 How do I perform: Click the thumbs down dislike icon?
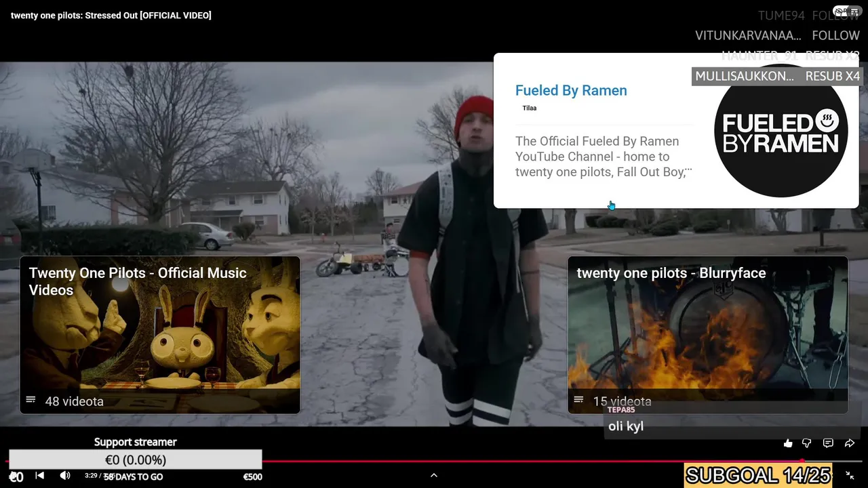tap(807, 443)
